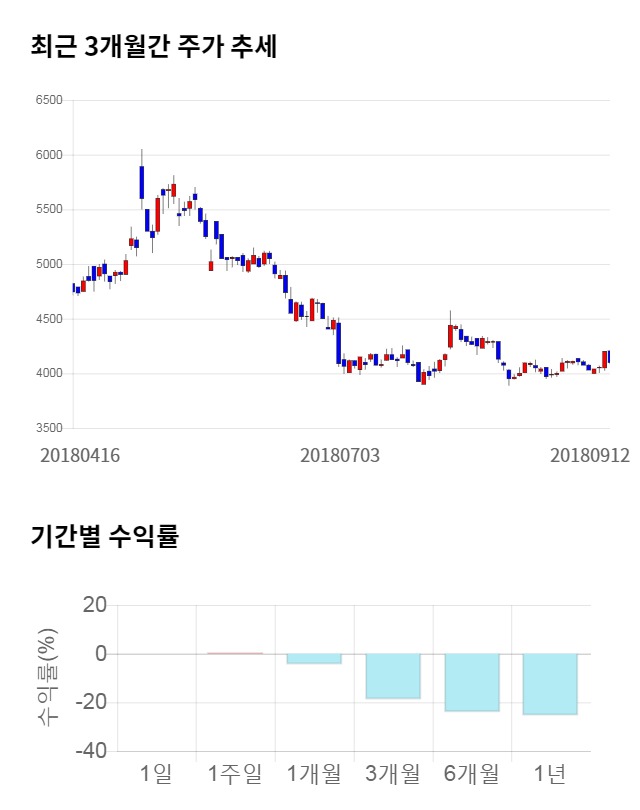Click the 1년 return bar
The width and height of the screenshot is (640, 810).
[550, 684]
